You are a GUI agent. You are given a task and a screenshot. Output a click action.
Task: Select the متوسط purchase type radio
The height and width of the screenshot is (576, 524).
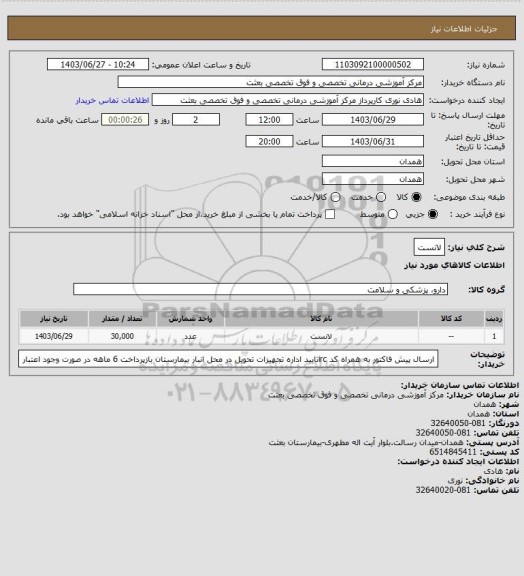click(393, 214)
